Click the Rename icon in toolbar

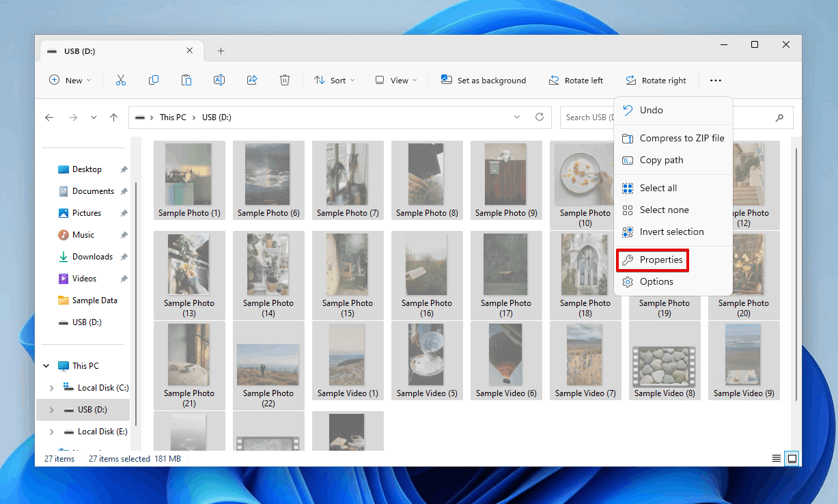click(219, 81)
